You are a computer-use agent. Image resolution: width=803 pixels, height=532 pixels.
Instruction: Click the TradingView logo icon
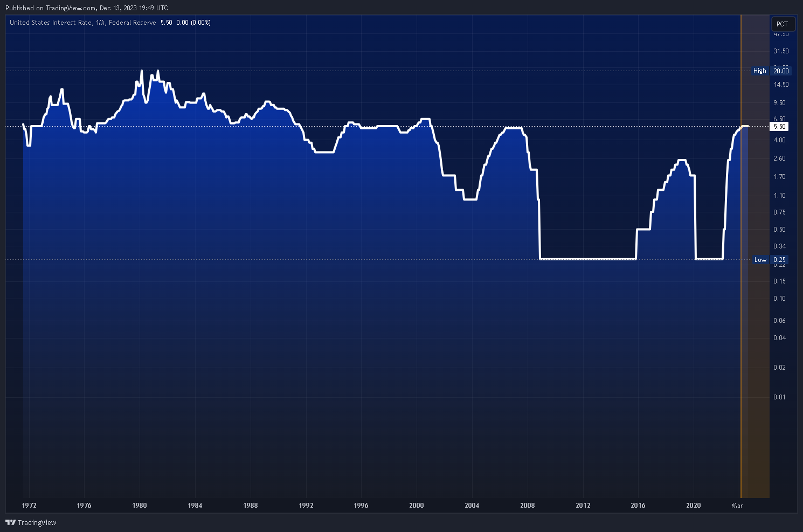pyautogui.click(x=10, y=522)
